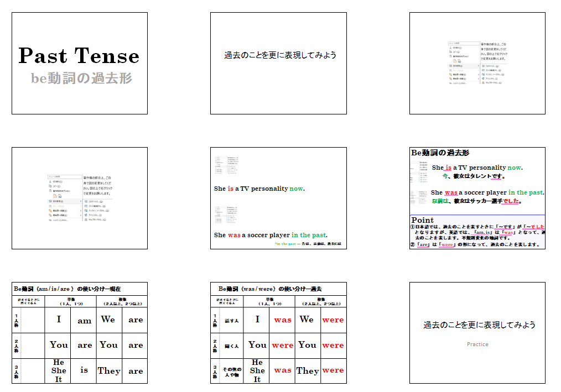Click the "*in the past" footnote on the fifth slide

pos(308,244)
